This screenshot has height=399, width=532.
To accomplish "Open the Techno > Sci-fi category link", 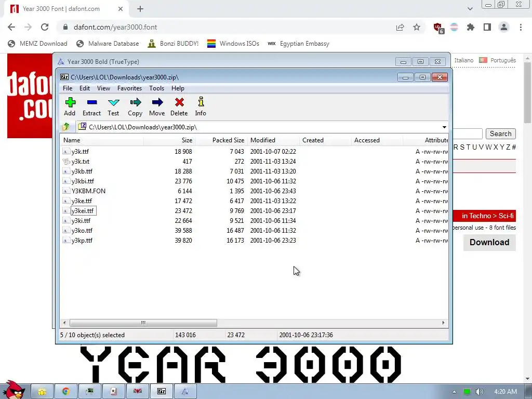I will pyautogui.click(x=487, y=216).
